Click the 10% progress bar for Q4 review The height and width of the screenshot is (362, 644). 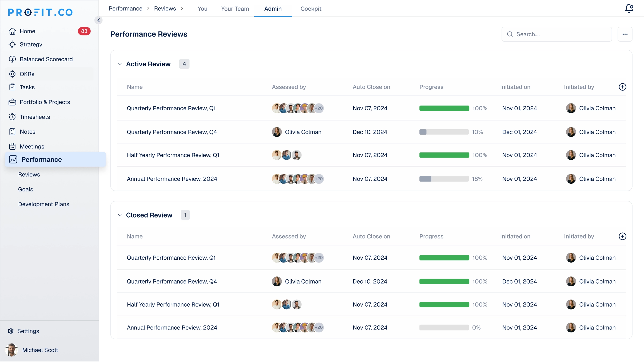pos(444,132)
